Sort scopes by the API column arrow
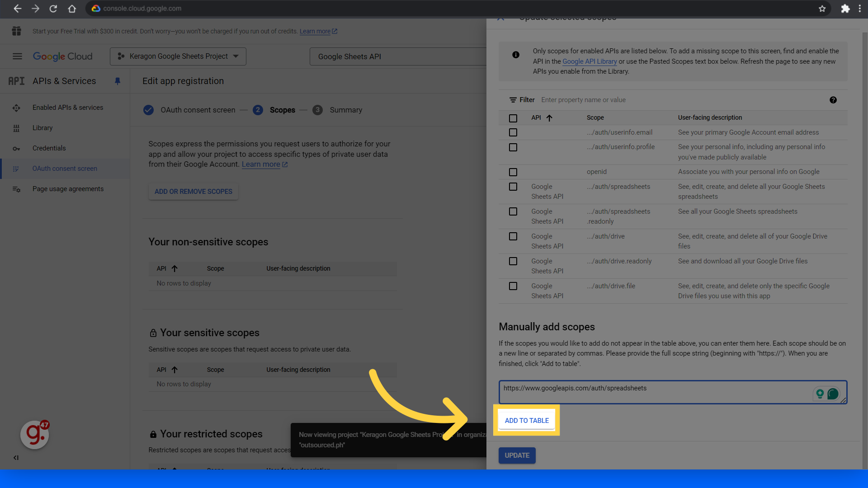 [x=549, y=118]
